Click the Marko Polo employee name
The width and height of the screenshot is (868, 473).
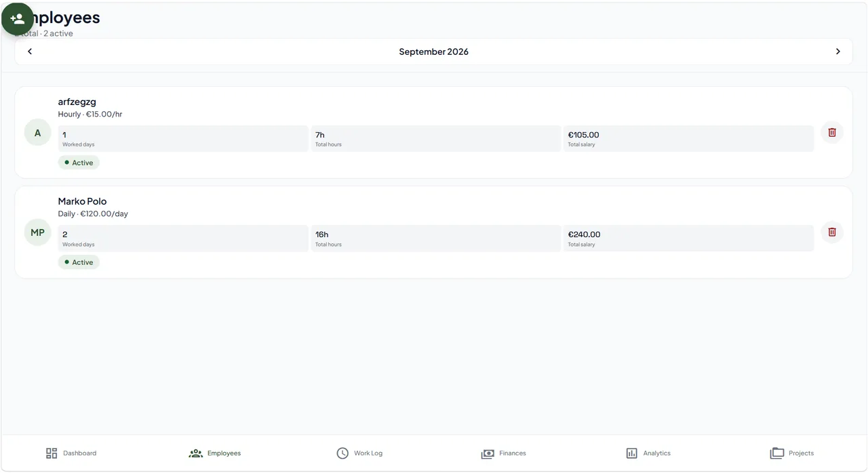coord(82,201)
